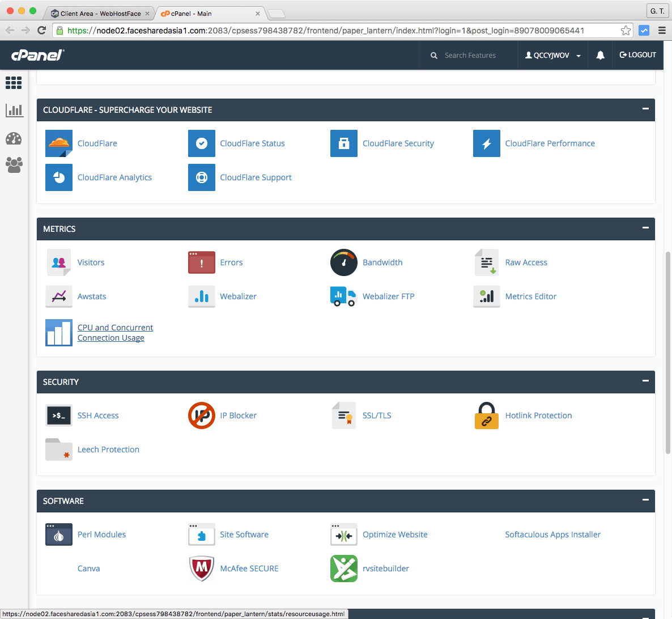This screenshot has height=619, width=672.
Task: Open the Perl Modules icon
Action: coord(59,535)
